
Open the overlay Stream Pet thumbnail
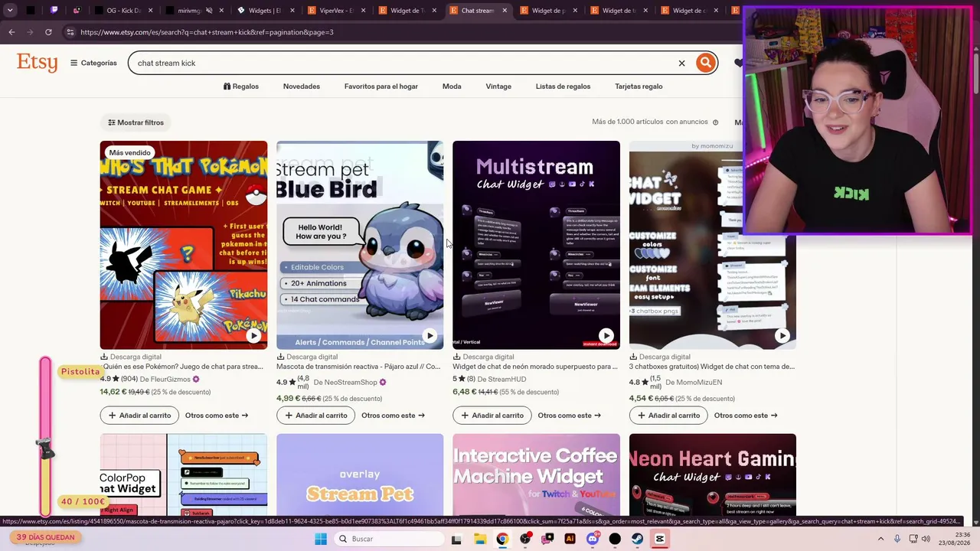pos(360,475)
